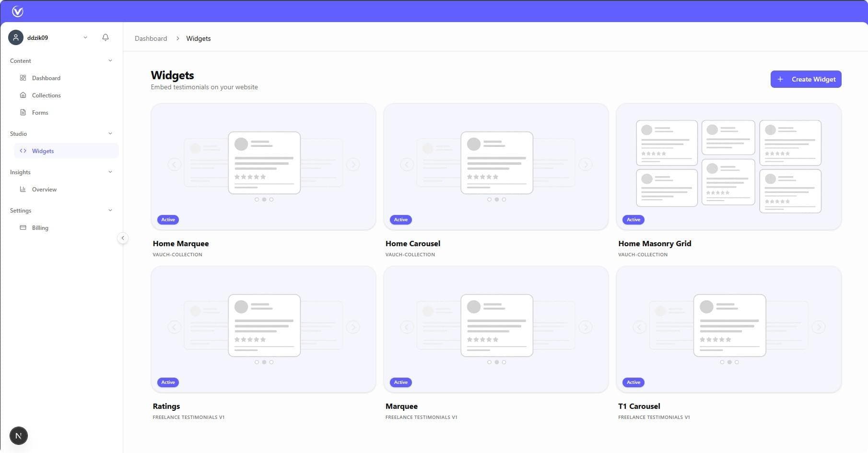The width and height of the screenshot is (868, 453).
Task: Click the Create Widget button
Action: click(x=806, y=79)
